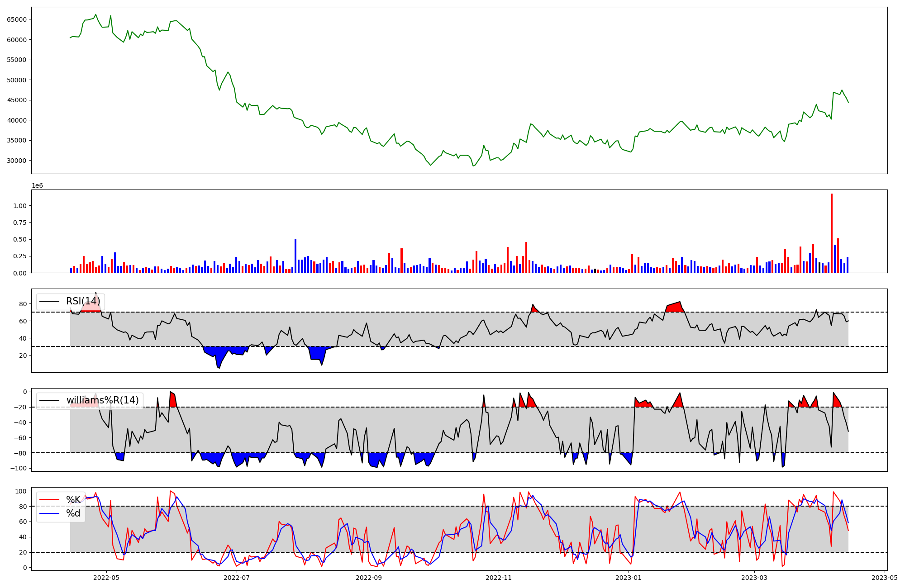The image size is (905, 588).
Task: Click the 2023-05 x-axis date label
Action: click(884, 578)
